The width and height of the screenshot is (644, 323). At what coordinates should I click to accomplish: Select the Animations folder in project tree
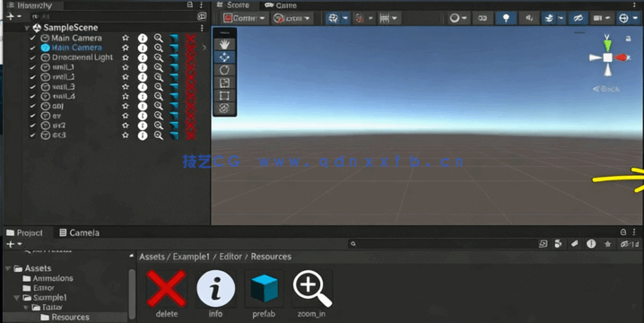[x=48, y=278]
